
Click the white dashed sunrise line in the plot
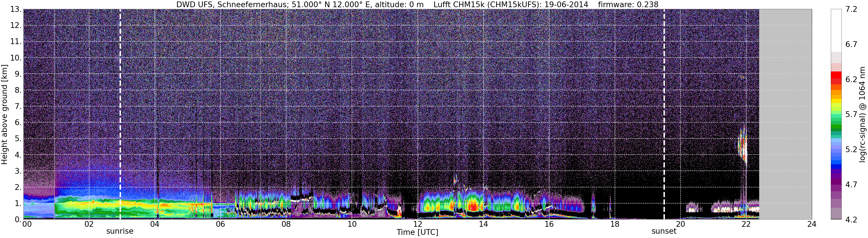(x=120, y=114)
